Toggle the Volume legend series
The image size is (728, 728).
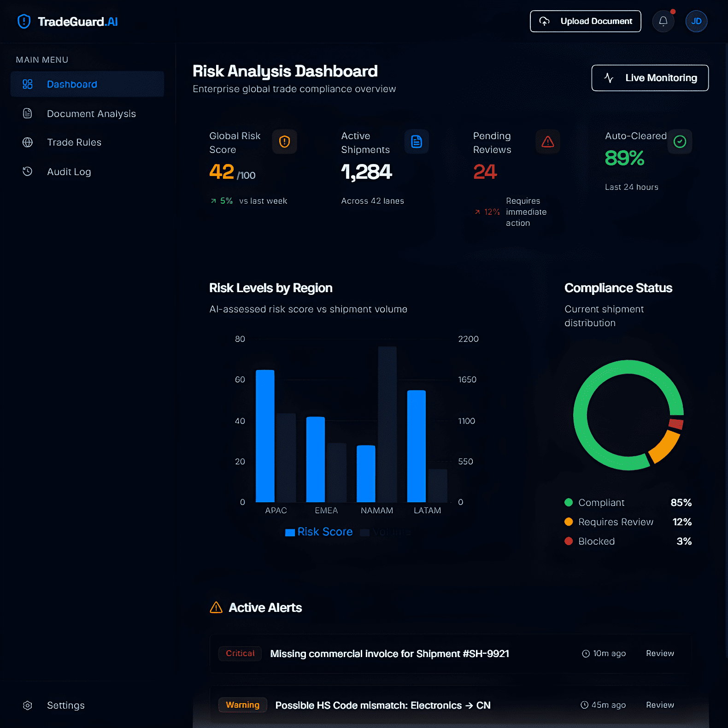coord(386,532)
